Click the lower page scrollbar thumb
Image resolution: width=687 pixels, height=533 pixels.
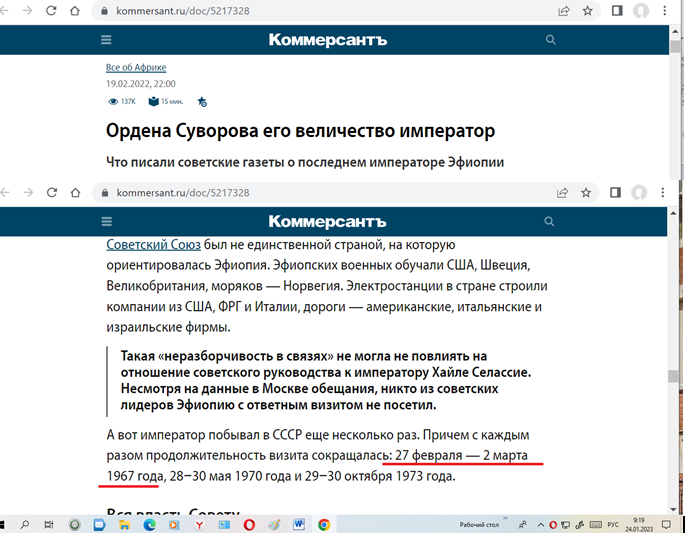(x=673, y=376)
